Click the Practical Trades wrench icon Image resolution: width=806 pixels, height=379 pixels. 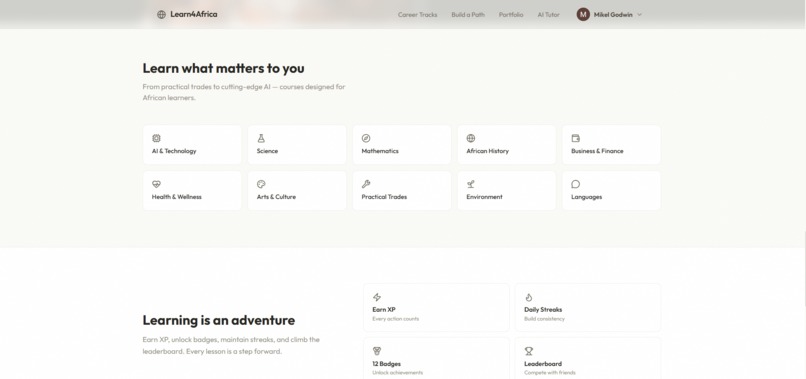[366, 184]
